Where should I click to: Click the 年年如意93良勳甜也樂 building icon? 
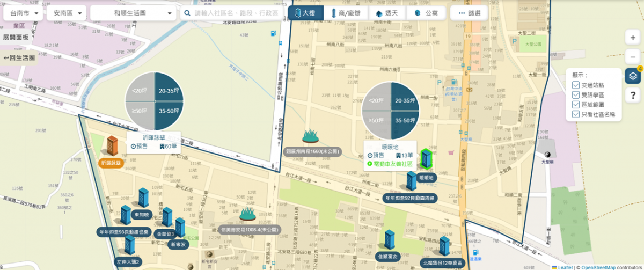(x=126, y=215)
